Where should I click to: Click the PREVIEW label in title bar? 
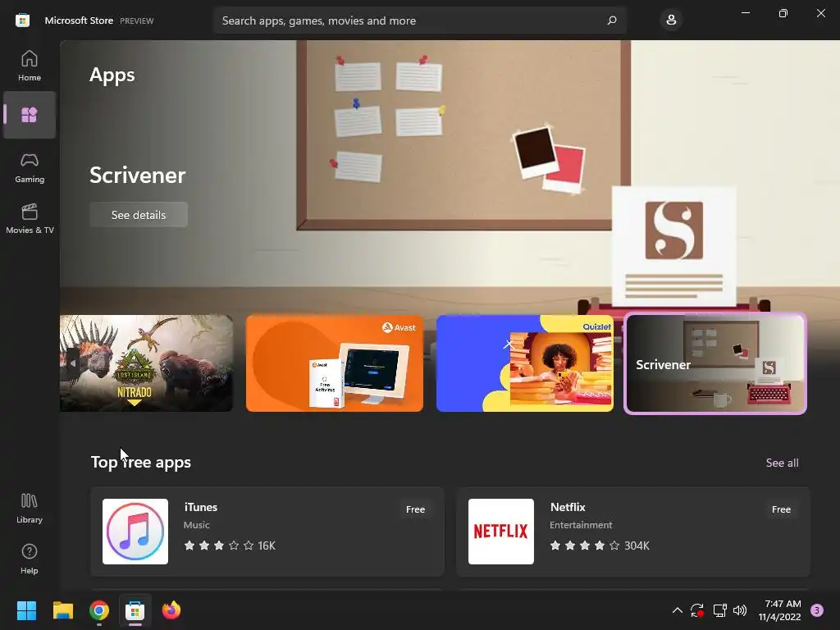click(137, 21)
